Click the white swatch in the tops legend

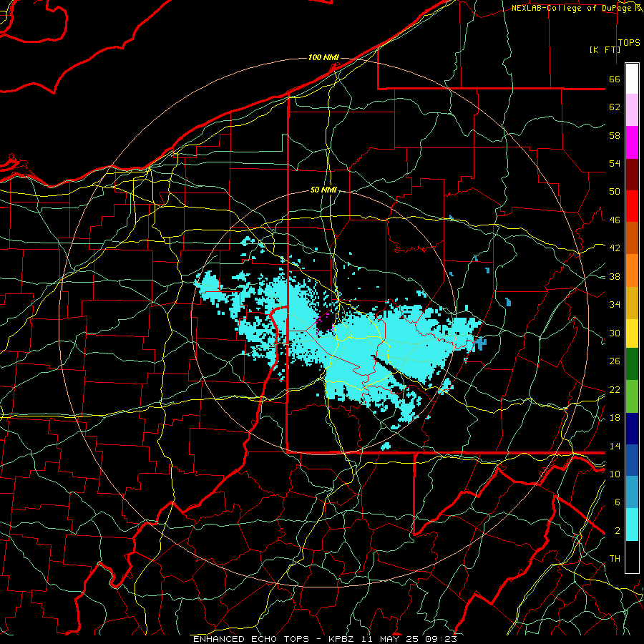pos(632,79)
